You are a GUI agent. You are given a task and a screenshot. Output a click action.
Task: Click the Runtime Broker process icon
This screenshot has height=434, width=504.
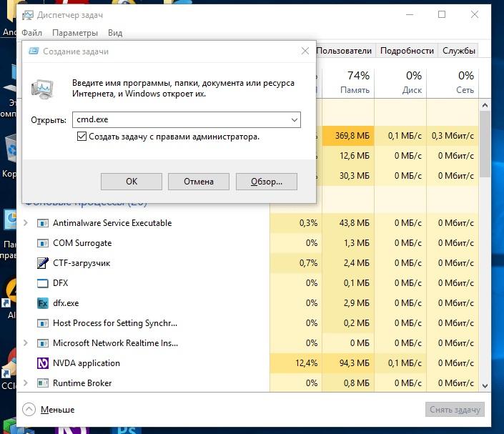click(43, 383)
